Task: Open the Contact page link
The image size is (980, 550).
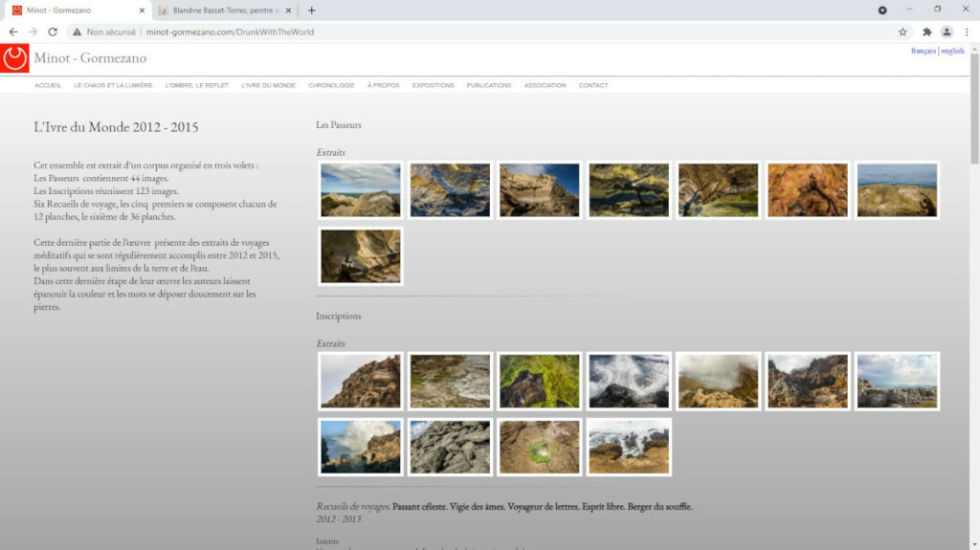Action: click(593, 86)
